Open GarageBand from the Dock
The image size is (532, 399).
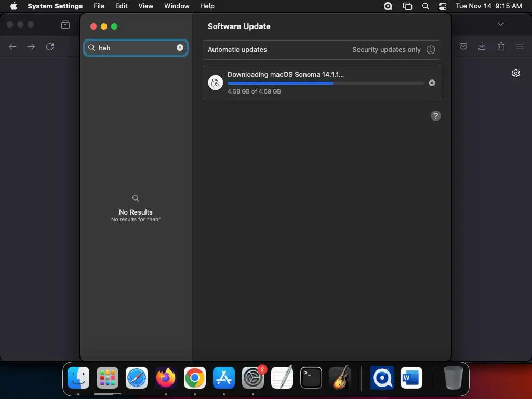click(340, 377)
